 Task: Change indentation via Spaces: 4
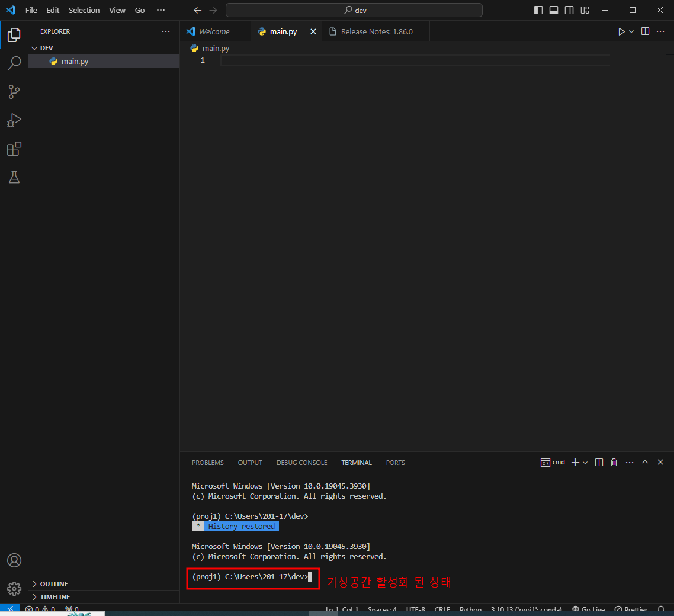point(382,609)
